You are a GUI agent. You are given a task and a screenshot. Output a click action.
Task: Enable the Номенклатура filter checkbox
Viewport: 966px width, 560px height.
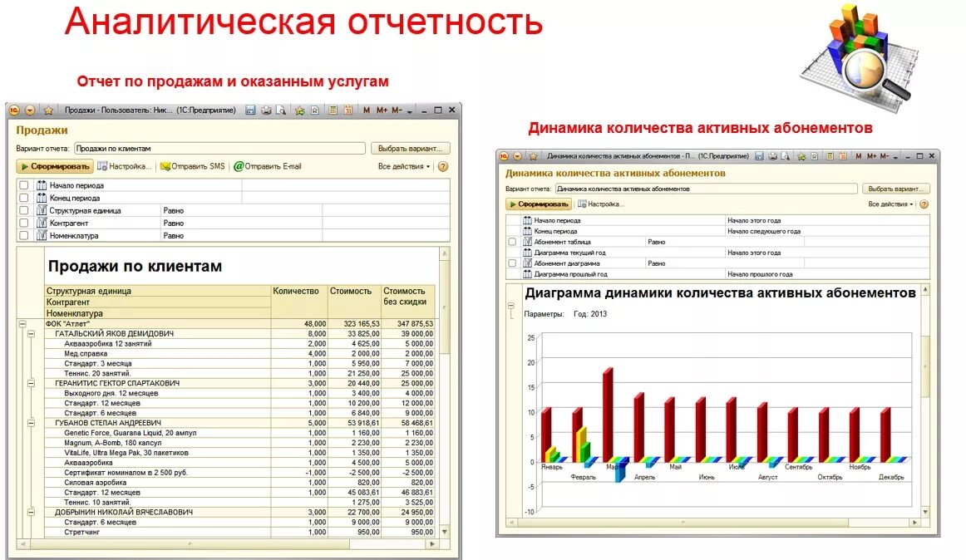[23, 235]
